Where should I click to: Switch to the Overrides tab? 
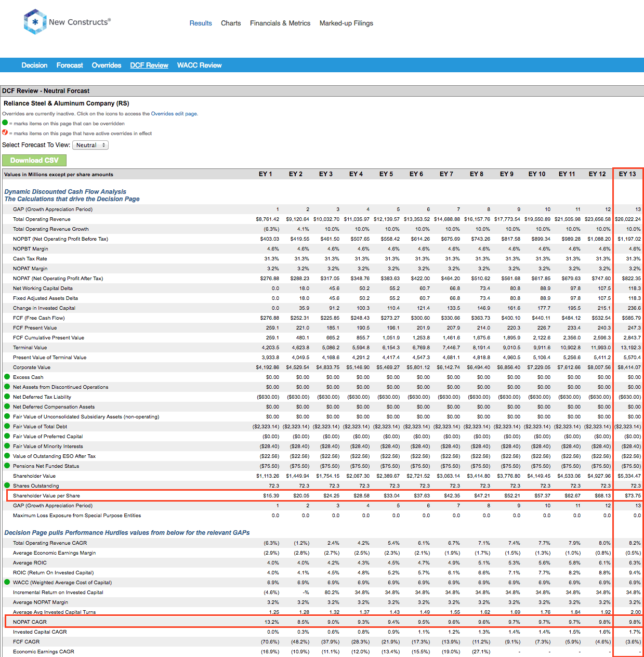(107, 65)
